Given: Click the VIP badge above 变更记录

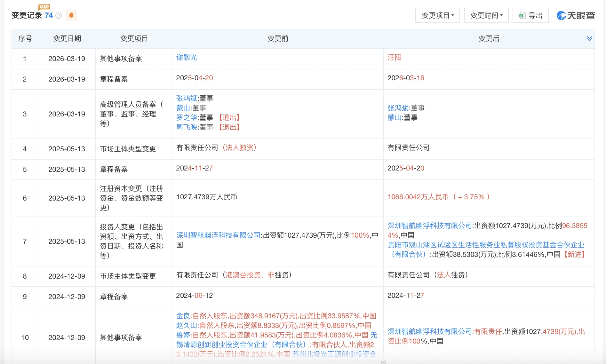Looking at the screenshot, I should click(44, 7).
